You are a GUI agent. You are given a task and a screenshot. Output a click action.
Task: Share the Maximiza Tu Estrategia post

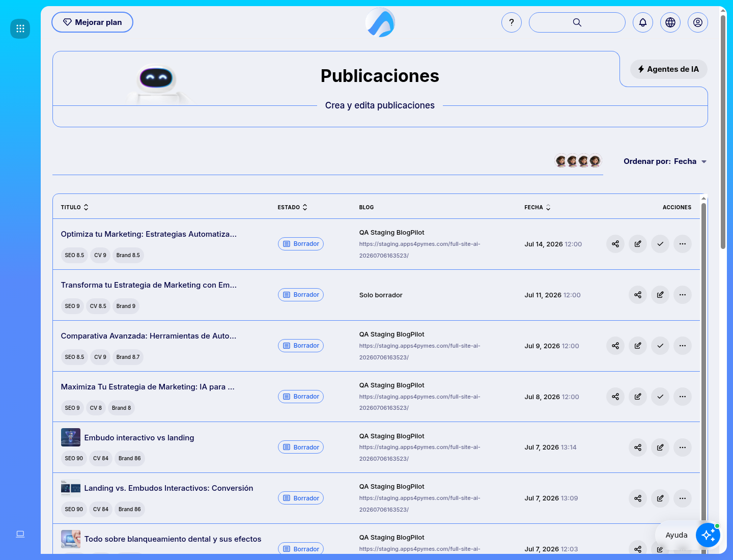[615, 397]
